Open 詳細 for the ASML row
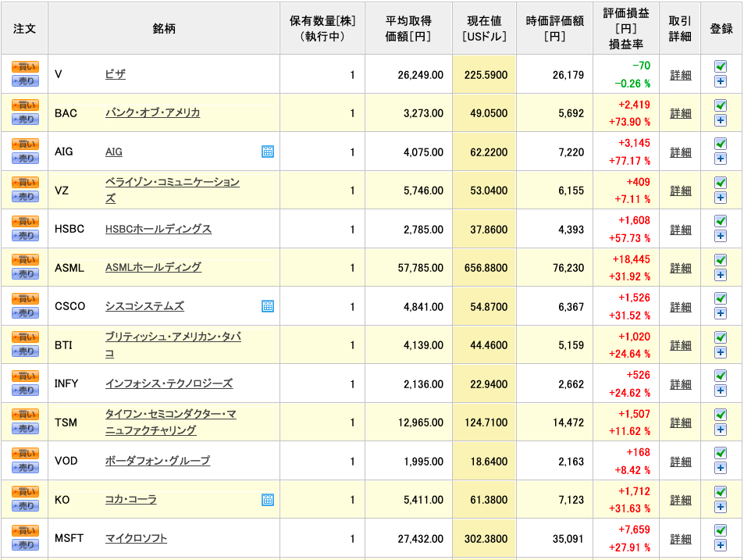 [x=681, y=268]
